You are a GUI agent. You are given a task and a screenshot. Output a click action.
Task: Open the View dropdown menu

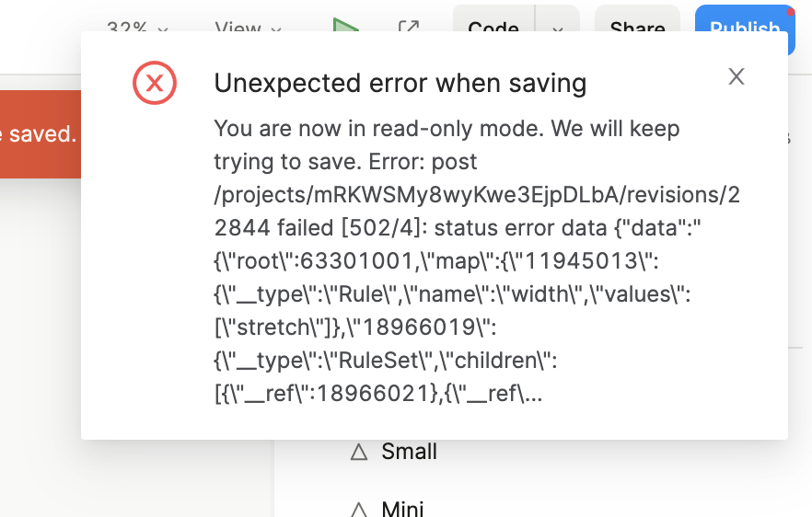[x=249, y=28]
